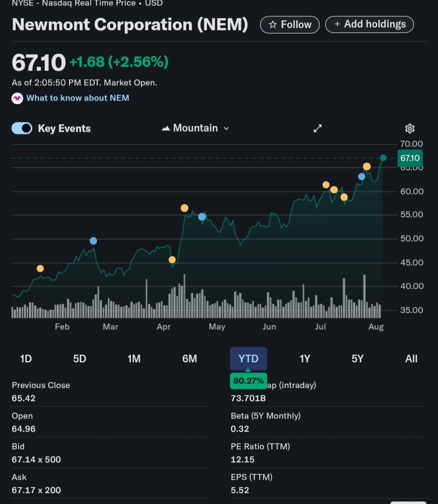The height and width of the screenshot is (504, 438).
Task: Show the All time chart range
Action: [x=411, y=359]
